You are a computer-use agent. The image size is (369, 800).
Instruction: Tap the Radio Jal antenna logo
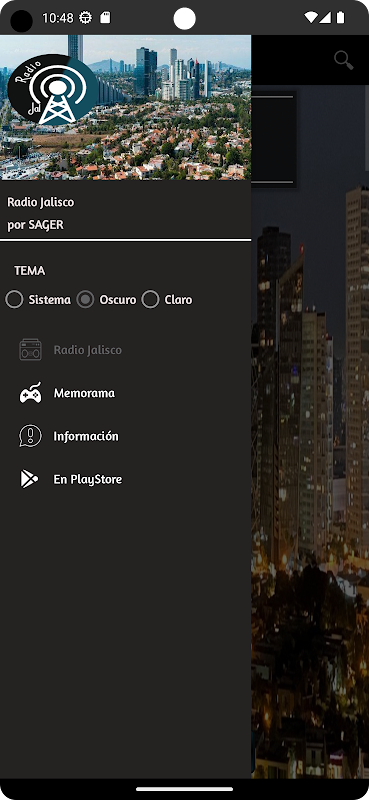point(53,90)
